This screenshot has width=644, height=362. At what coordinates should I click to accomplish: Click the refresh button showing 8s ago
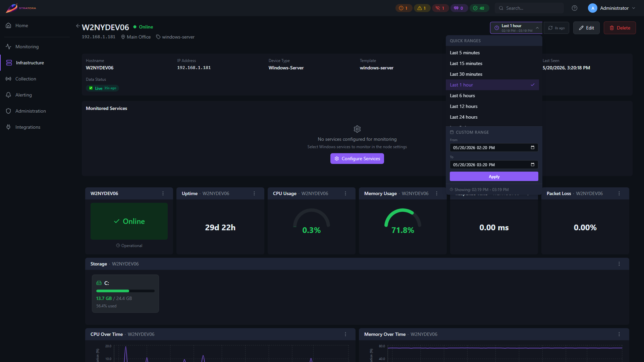556,28
